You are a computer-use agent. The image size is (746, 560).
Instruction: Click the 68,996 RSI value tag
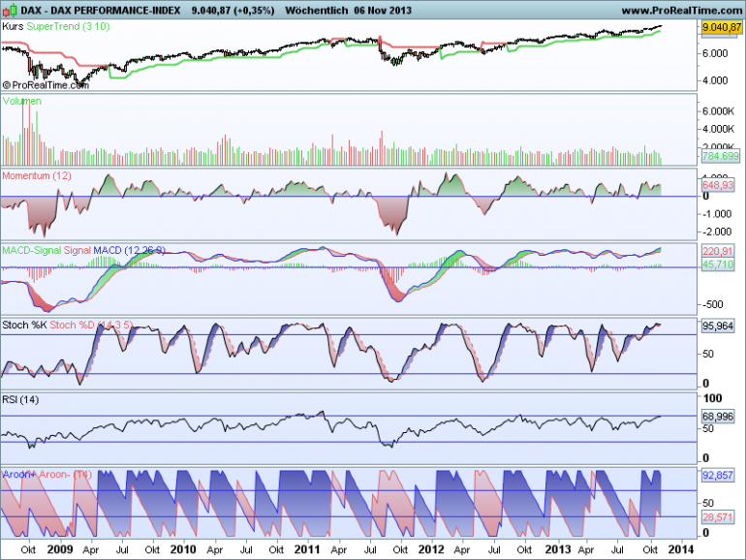coord(718,417)
